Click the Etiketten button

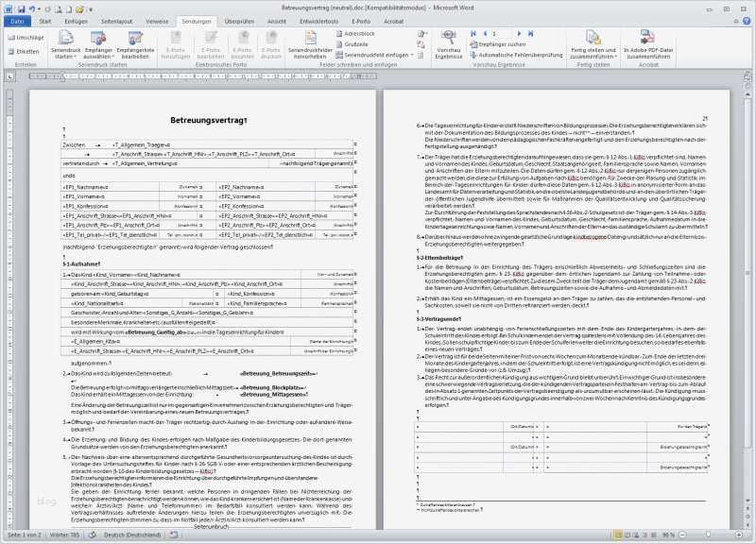coord(25,51)
